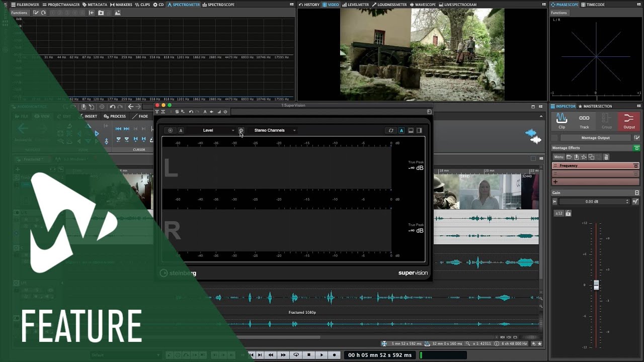Select the Clip inspector button
The width and height of the screenshot is (644, 362).
561,121
